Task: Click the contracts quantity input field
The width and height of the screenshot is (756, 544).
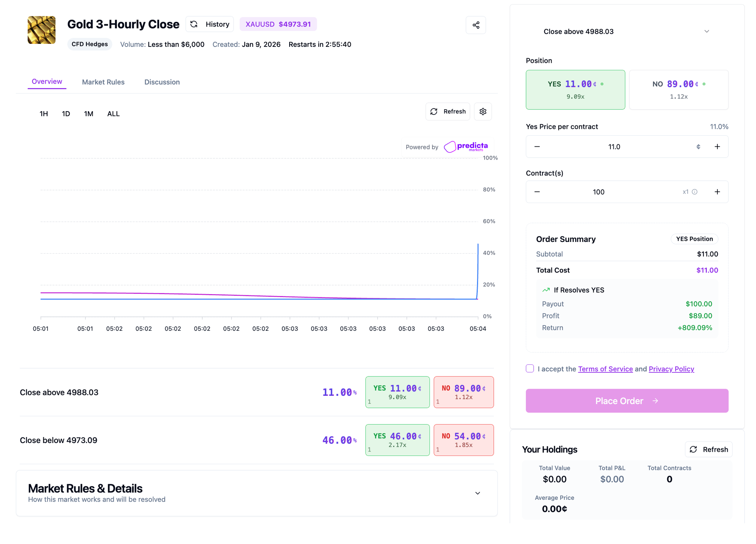Action: [x=598, y=192]
